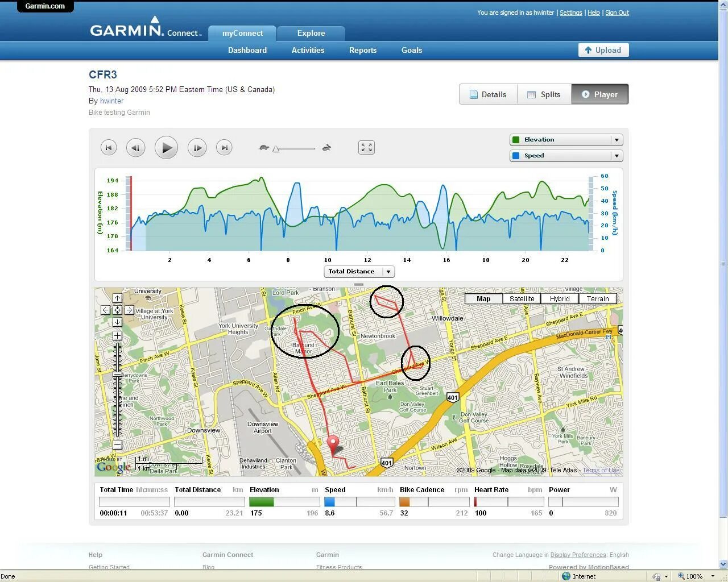Screen dimensions: 728x582
Task: Click the panel resize grip below chart
Action: click(x=359, y=284)
